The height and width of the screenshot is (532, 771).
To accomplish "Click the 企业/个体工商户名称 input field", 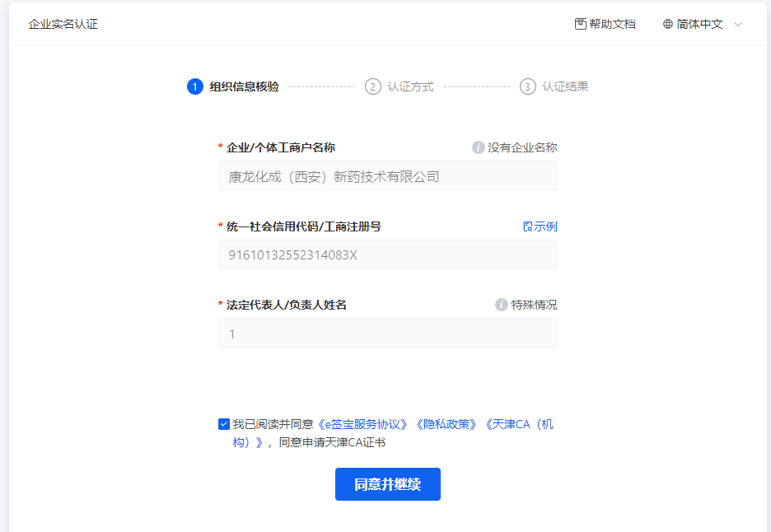I will [387, 176].
